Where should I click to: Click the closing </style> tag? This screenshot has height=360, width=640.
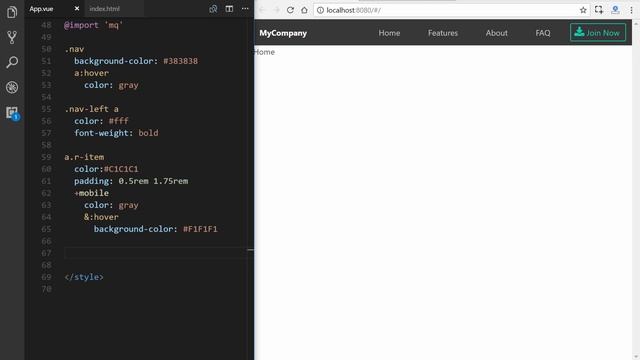(84, 277)
